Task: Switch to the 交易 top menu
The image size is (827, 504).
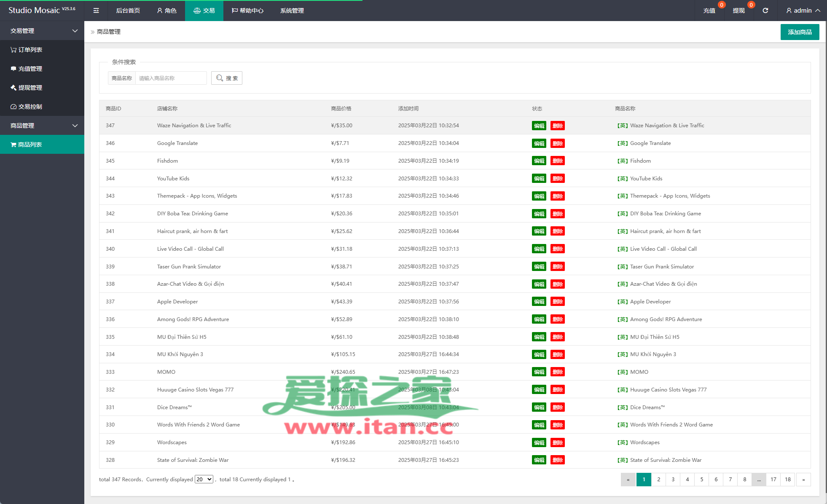Action: (204, 11)
